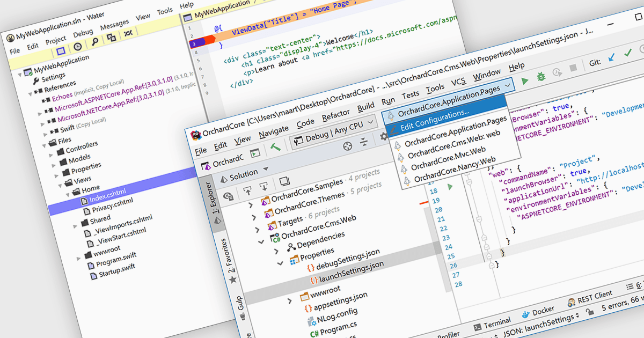Screen dimensions: 644x338
Task: Collapse Home folder in Water tree
Action: [x=68, y=194]
